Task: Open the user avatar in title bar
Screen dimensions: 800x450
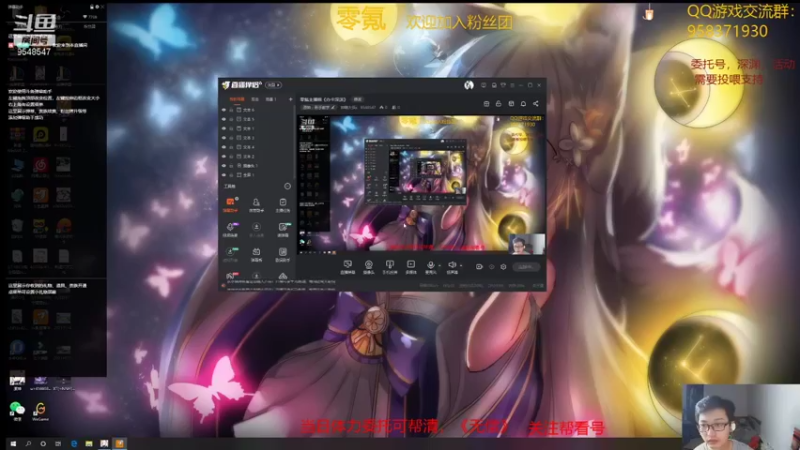Action: click(x=469, y=85)
